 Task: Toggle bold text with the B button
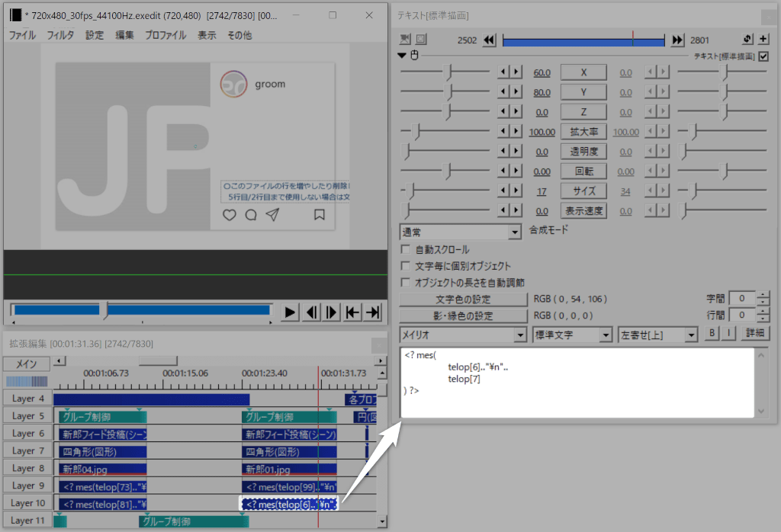pyautogui.click(x=712, y=334)
